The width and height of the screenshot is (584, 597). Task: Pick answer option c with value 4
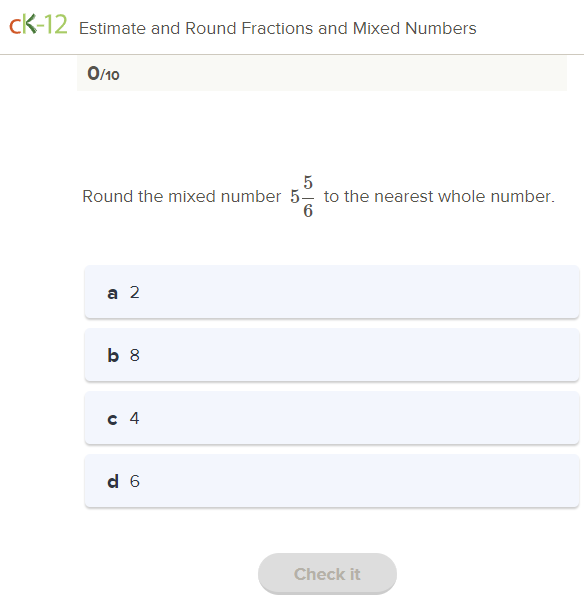pyautogui.click(x=332, y=418)
